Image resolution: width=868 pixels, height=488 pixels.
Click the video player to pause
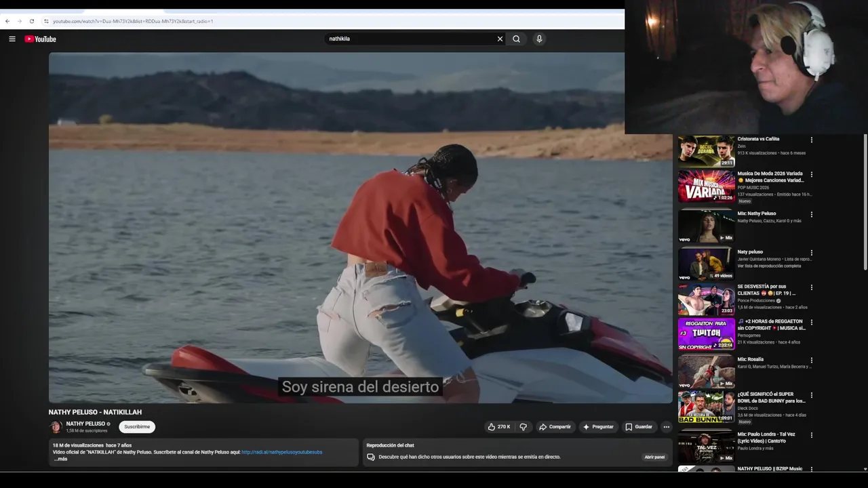click(x=360, y=228)
